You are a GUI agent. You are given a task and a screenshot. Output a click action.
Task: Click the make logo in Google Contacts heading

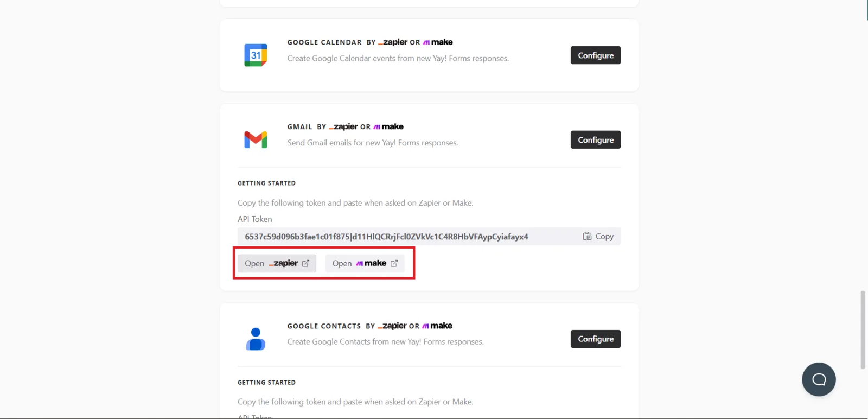pos(437,326)
